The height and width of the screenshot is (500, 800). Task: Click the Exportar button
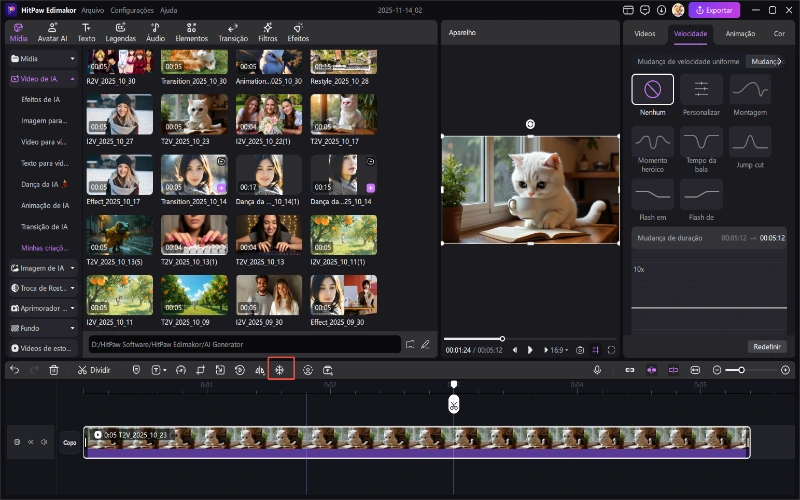coord(715,9)
